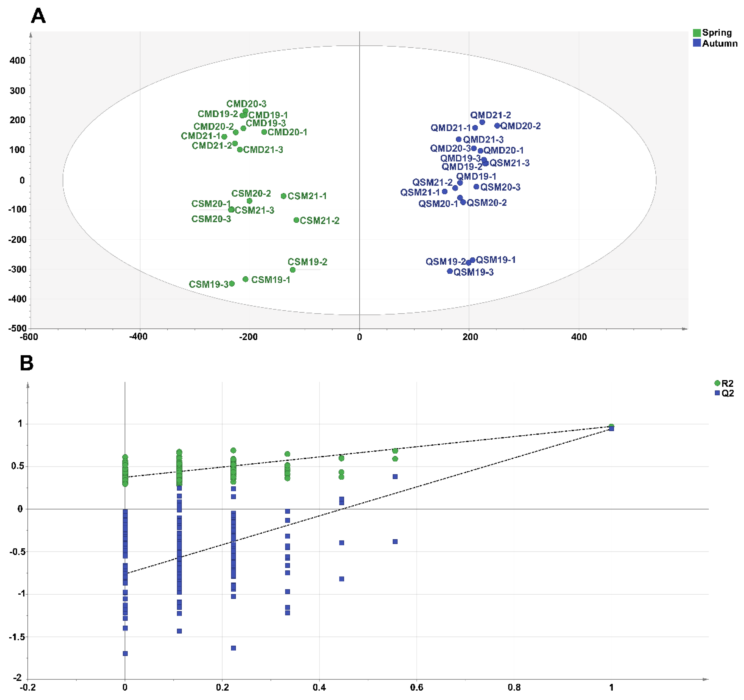Viewport: 744px width, 700px height.
Task: Select the CSM20-2 sample point
Action: (x=250, y=201)
